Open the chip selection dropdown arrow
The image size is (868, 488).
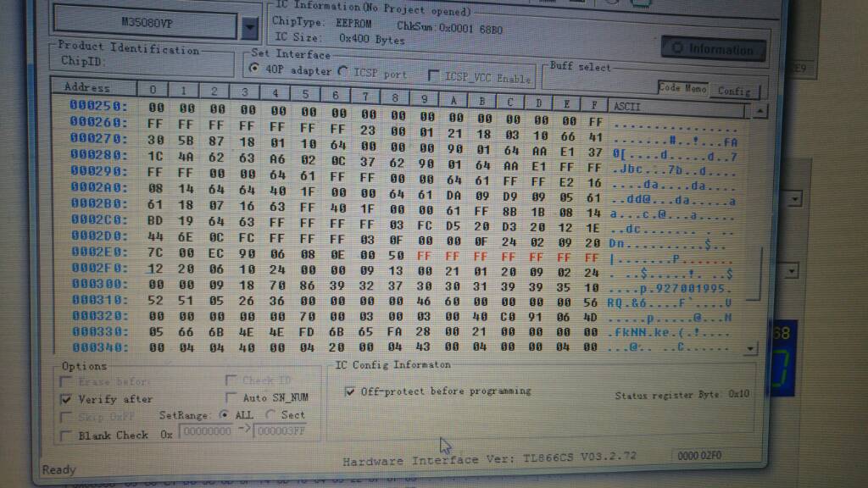coord(248,26)
